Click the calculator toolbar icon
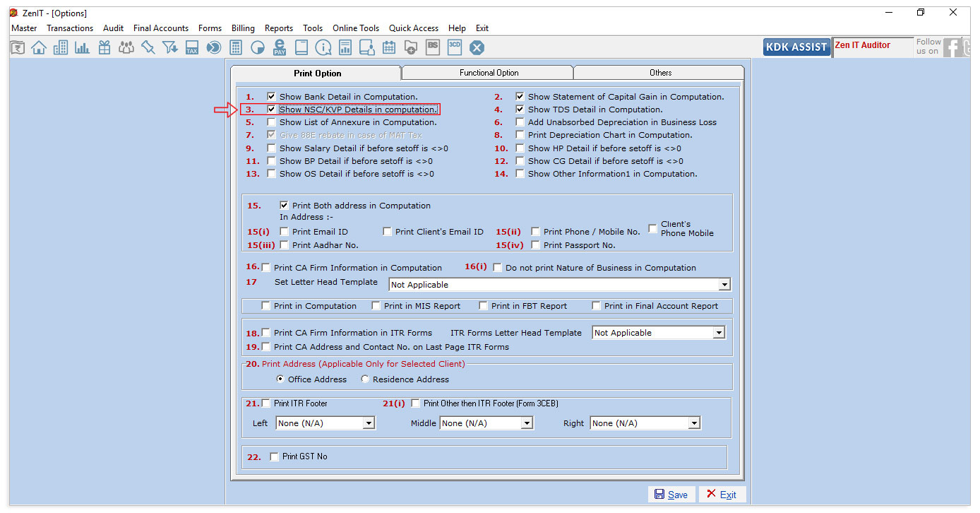Image resolution: width=980 pixels, height=513 pixels. coord(236,47)
